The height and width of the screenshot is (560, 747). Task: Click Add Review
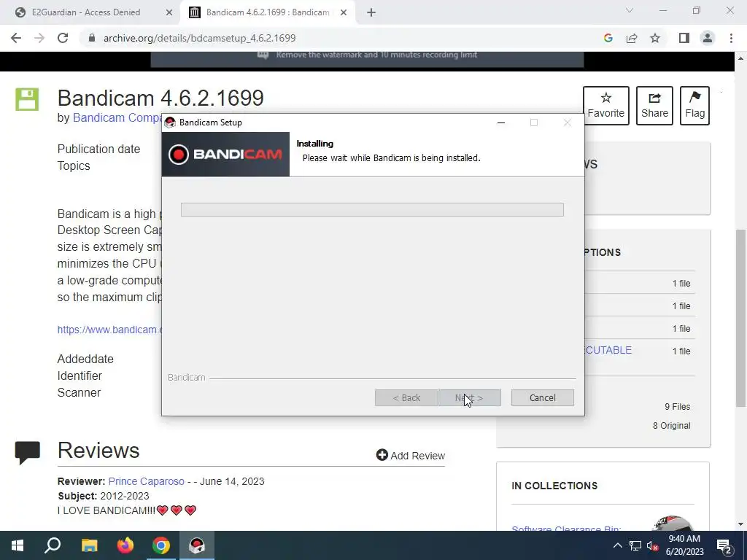point(410,455)
